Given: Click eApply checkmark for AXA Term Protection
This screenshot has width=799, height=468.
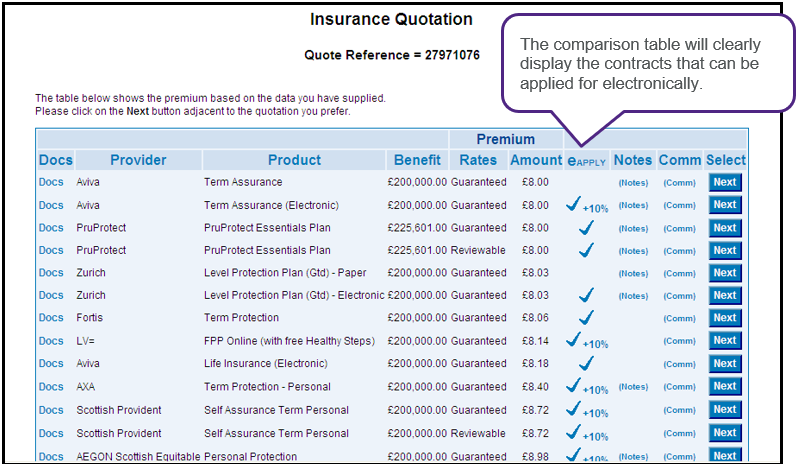Looking at the screenshot, I should coord(574,386).
